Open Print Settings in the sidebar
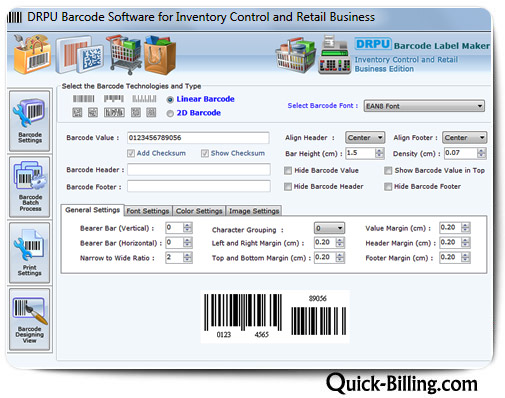This screenshot has width=505, height=398. [30, 253]
